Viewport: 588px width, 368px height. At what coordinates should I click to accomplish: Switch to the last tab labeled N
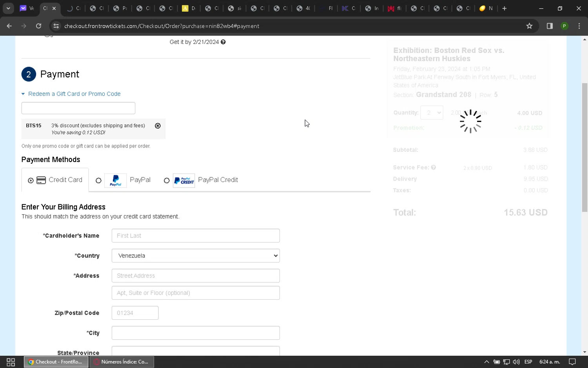pyautogui.click(x=486, y=8)
